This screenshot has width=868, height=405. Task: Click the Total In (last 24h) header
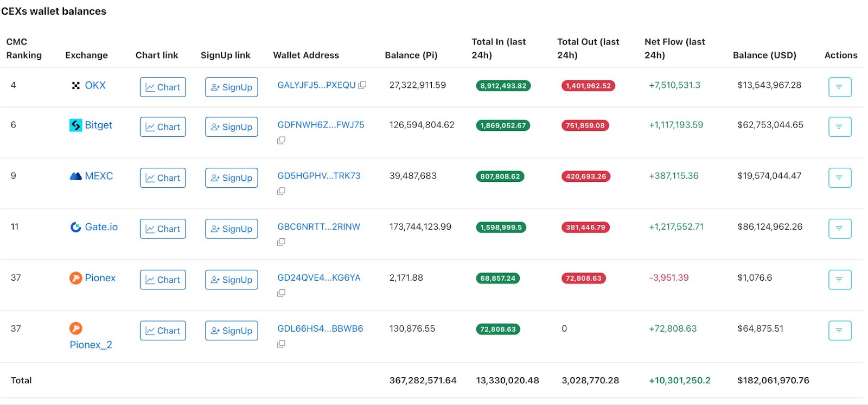click(499, 48)
